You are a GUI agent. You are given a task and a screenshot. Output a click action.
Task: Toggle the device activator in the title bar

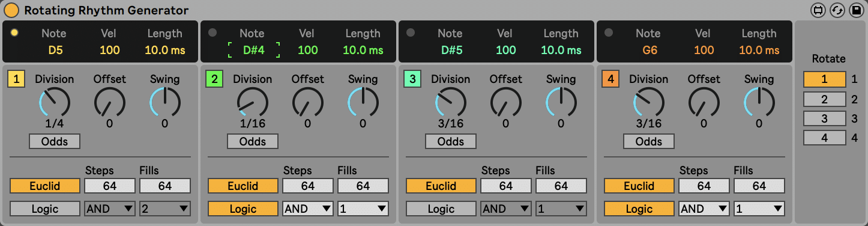point(11,10)
